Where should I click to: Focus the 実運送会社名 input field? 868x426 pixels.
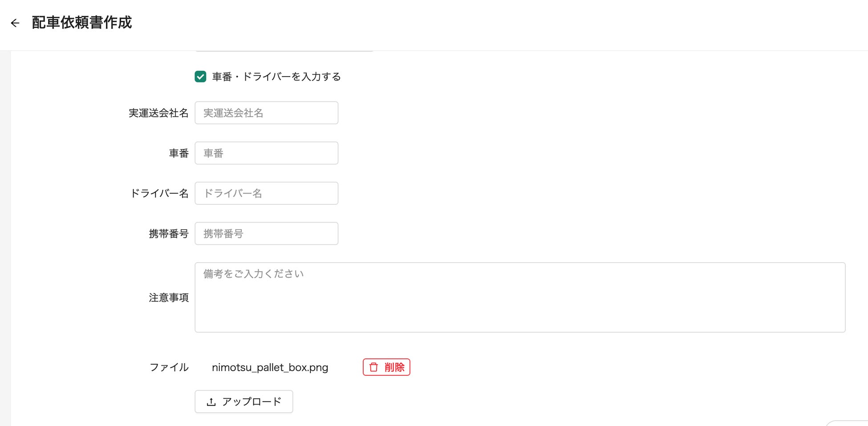[x=266, y=113]
